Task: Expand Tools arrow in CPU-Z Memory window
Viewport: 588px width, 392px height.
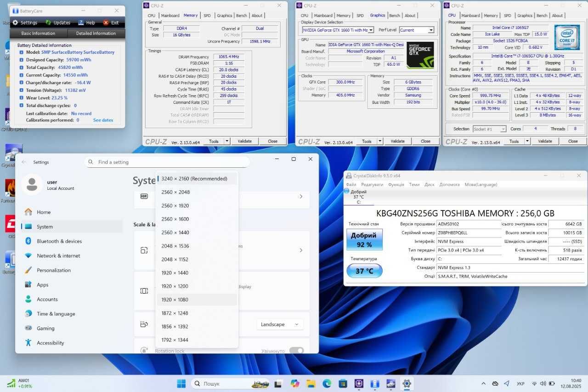Action: point(227,141)
